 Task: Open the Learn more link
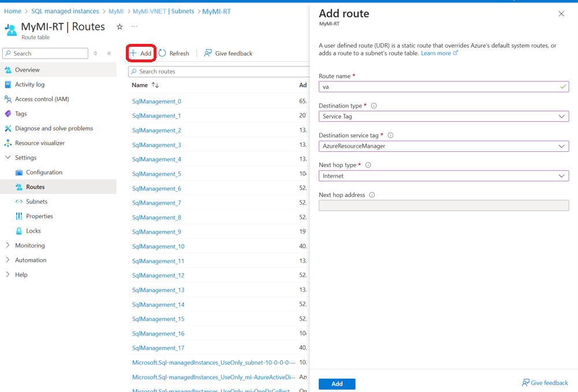click(439, 54)
